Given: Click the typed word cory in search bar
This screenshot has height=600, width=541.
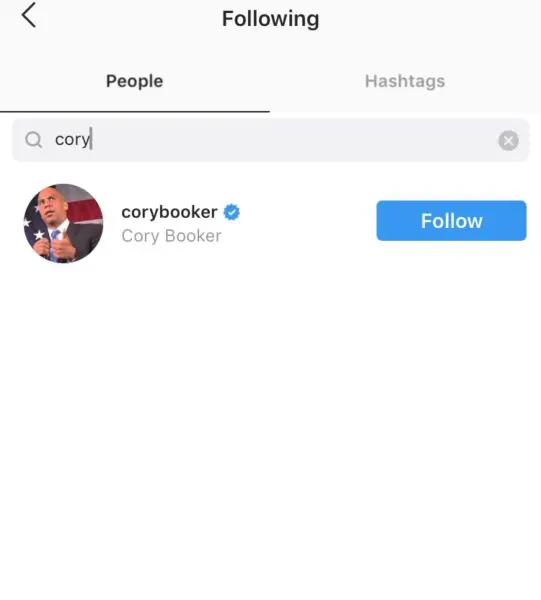Looking at the screenshot, I should coord(72,140).
